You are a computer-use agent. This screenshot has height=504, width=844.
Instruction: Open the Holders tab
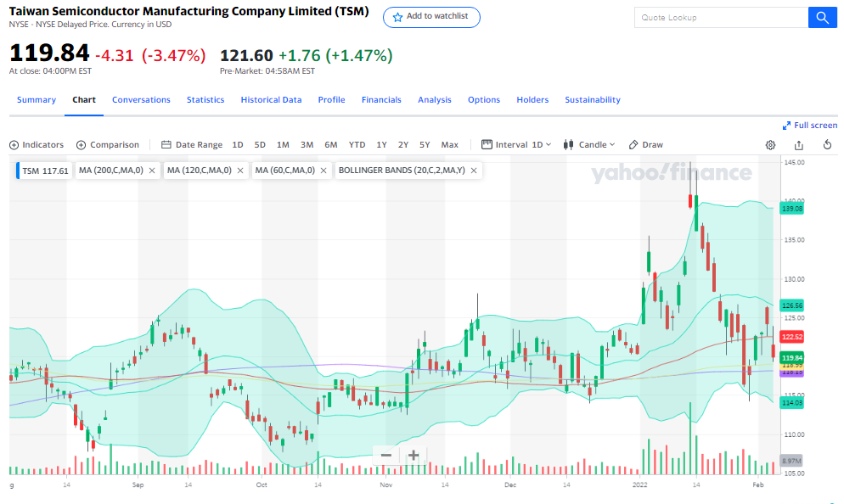point(532,100)
